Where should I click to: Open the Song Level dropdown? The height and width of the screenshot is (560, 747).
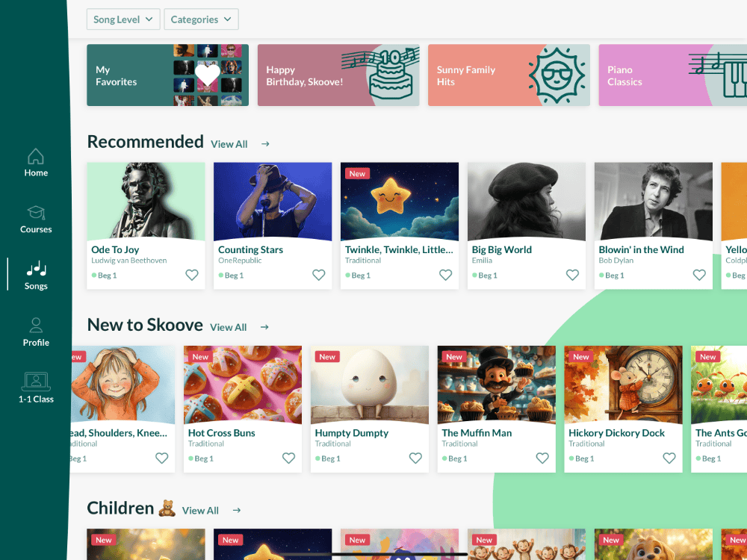point(123,19)
